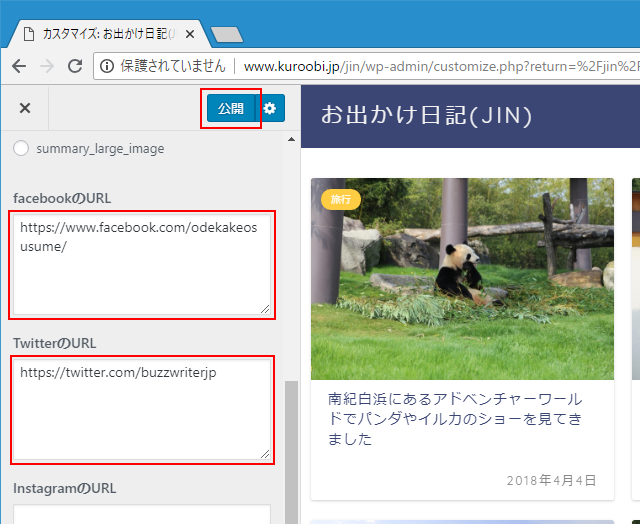Screen dimensions: 640x524
Task: Click the 公開 publish button
Action: 231,108
